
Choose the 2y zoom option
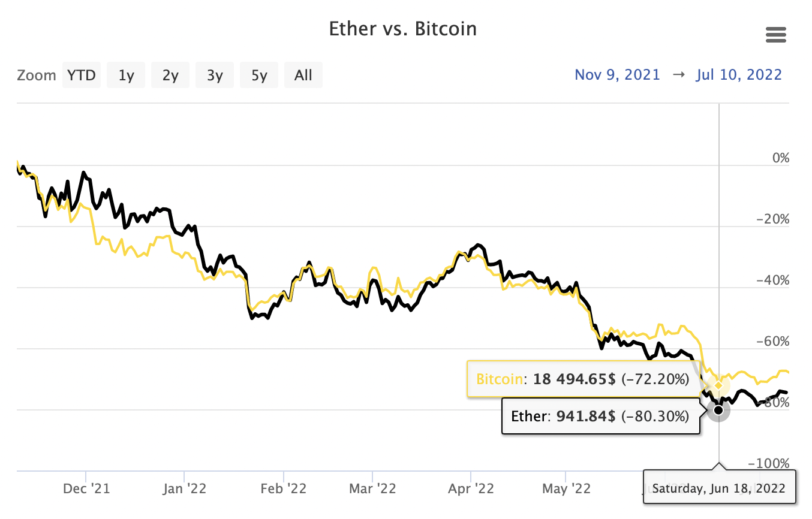click(x=170, y=76)
